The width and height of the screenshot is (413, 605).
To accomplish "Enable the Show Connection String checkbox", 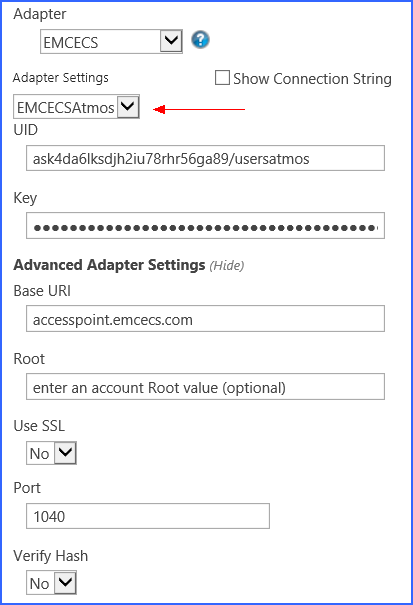I will (222, 78).
